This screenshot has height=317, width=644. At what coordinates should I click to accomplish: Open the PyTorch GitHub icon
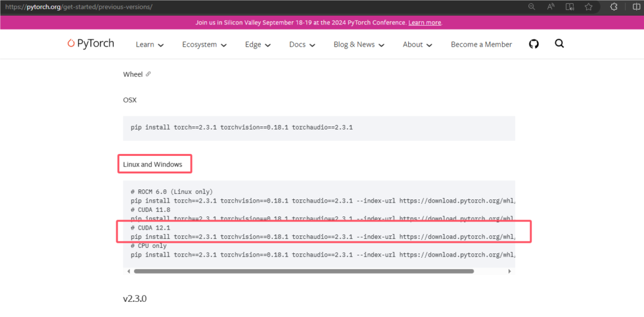pos(533,44)
